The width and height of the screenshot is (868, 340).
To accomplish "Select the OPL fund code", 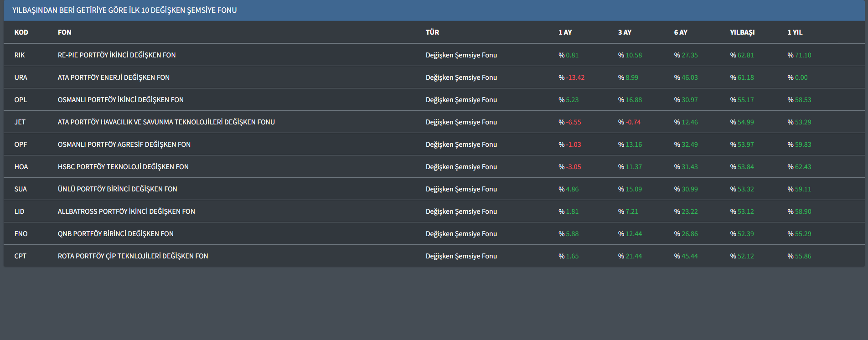I will tap(21, 100).
